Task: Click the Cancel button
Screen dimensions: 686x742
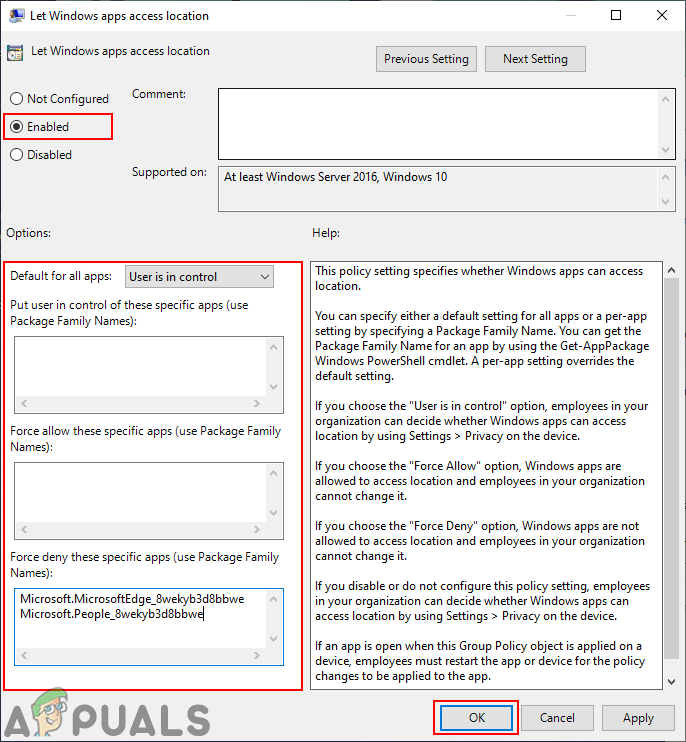Action: 557,717
